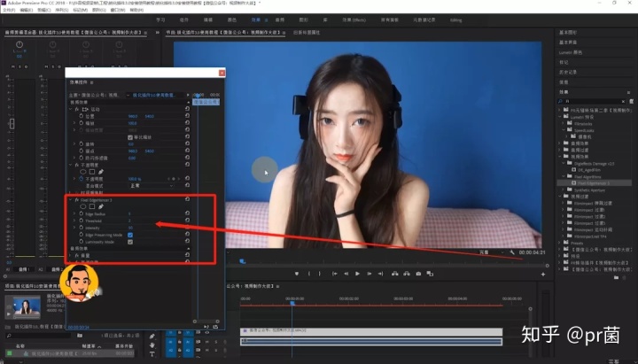Switch to 颜色 workspace tab
Image resolution: width=638 pixels, height=364 pixels.
point(231,19)
